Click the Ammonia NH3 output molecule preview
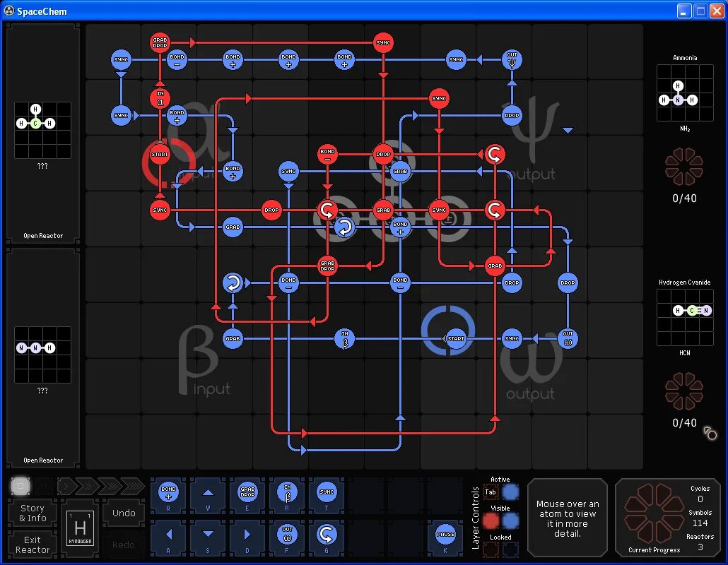 685,93
